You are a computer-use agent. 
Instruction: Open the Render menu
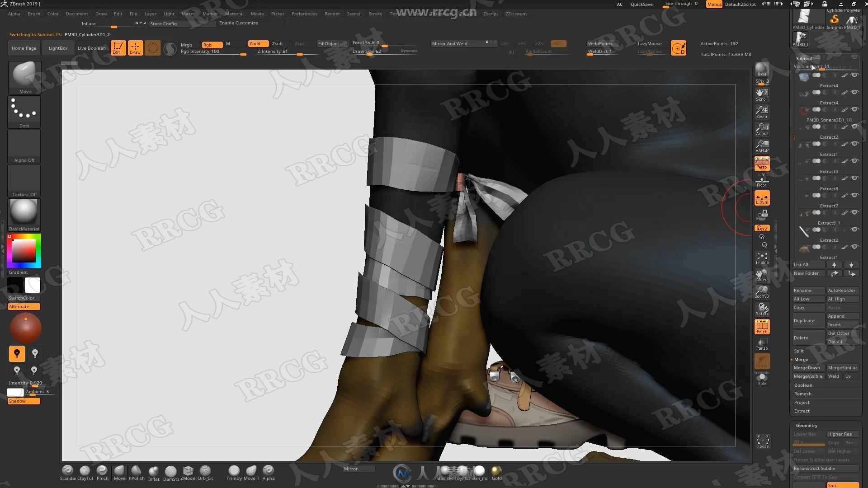coord(332,14)
